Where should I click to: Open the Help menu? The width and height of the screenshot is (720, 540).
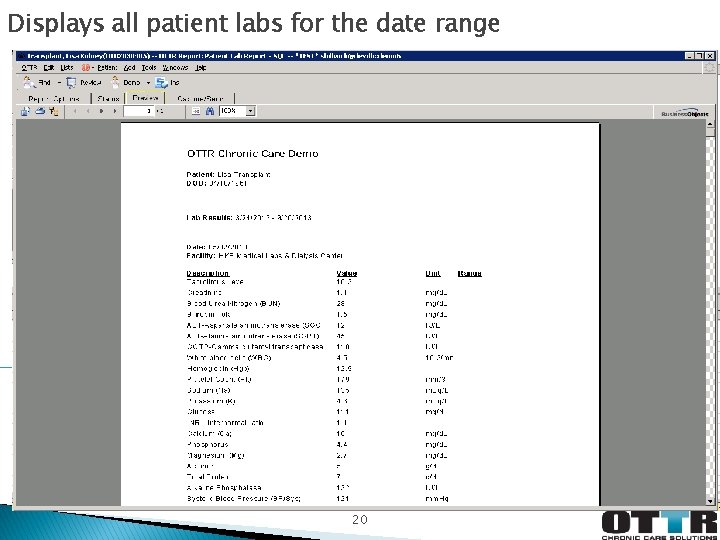(201, 68)
